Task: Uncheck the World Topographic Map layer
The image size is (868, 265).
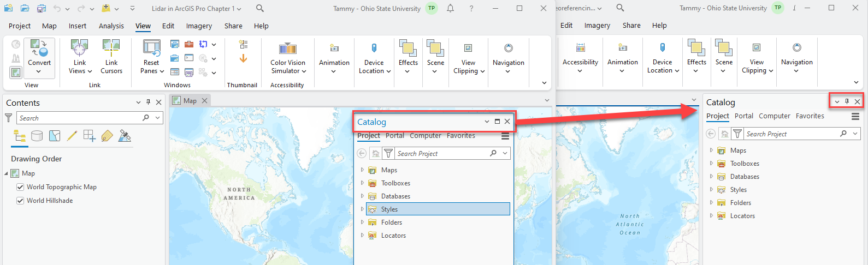Action: [x=20, y=187]
